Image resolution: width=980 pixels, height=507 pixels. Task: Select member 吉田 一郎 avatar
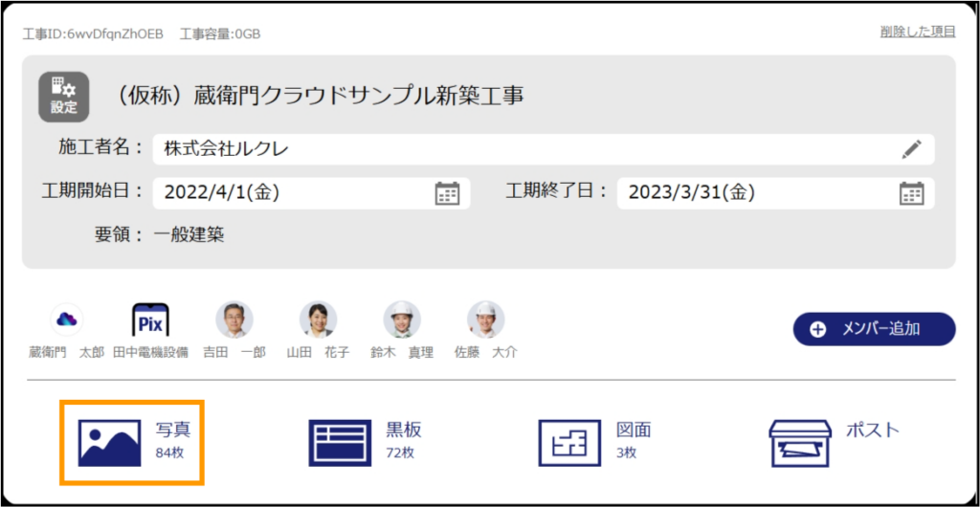click(x=234, y=320)
